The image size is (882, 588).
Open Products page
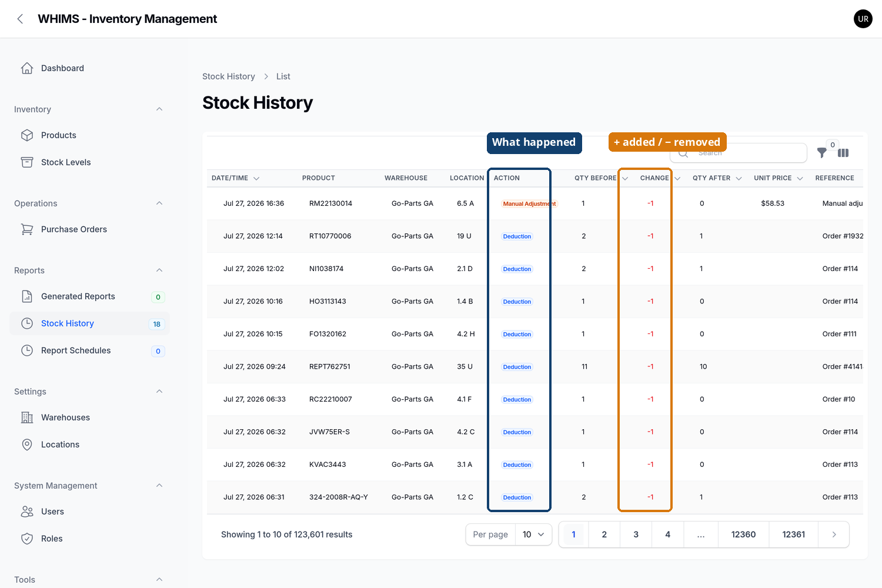point(89,135)
